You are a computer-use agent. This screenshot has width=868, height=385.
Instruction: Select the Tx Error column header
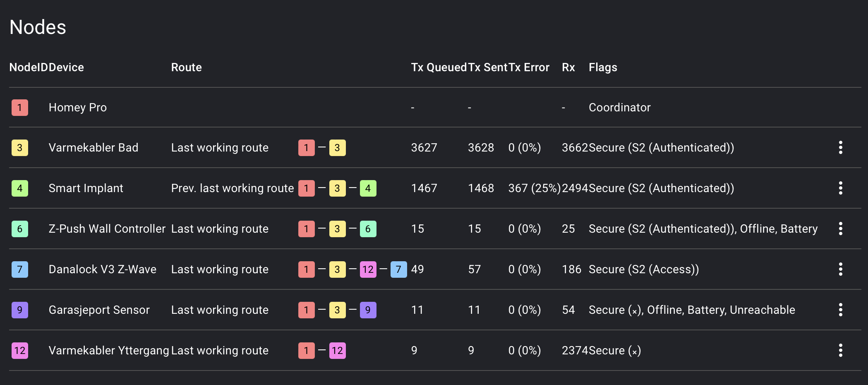pos(529,67)
